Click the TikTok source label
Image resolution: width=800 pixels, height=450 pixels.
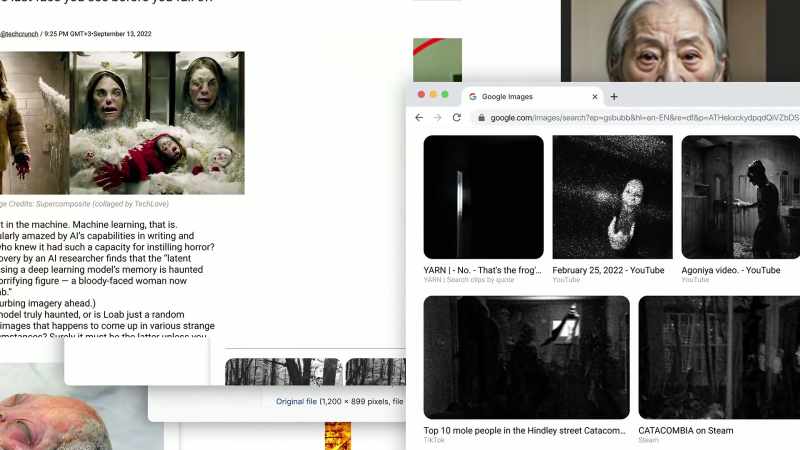[434, 440]
